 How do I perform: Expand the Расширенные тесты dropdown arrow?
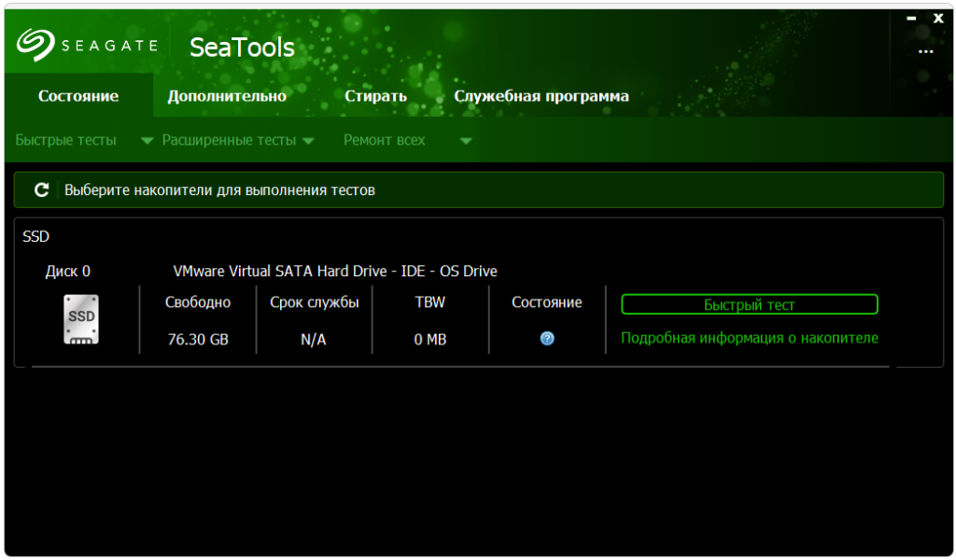[x=308, y=141]
